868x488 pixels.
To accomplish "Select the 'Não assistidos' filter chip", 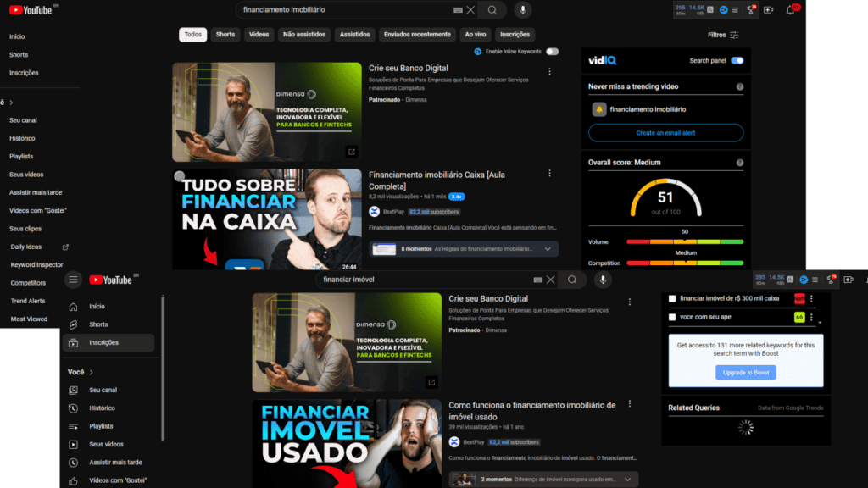I will click(x=304, y=35).
